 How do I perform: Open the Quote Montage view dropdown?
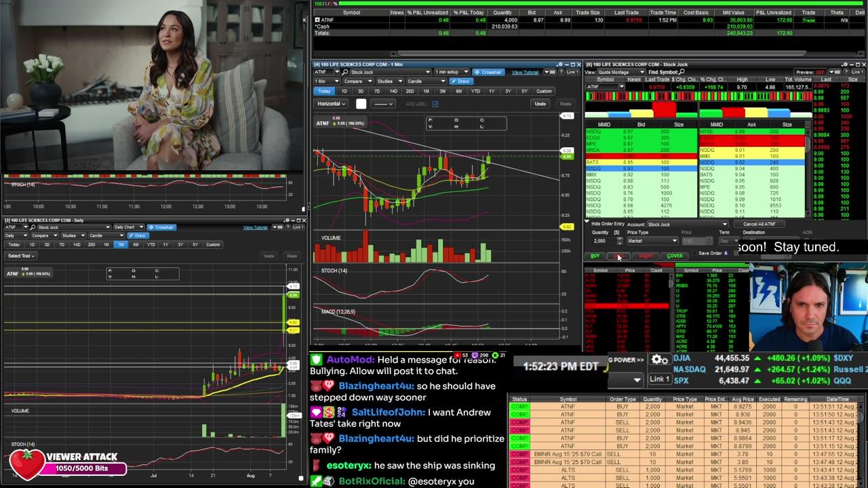[622, 72]
